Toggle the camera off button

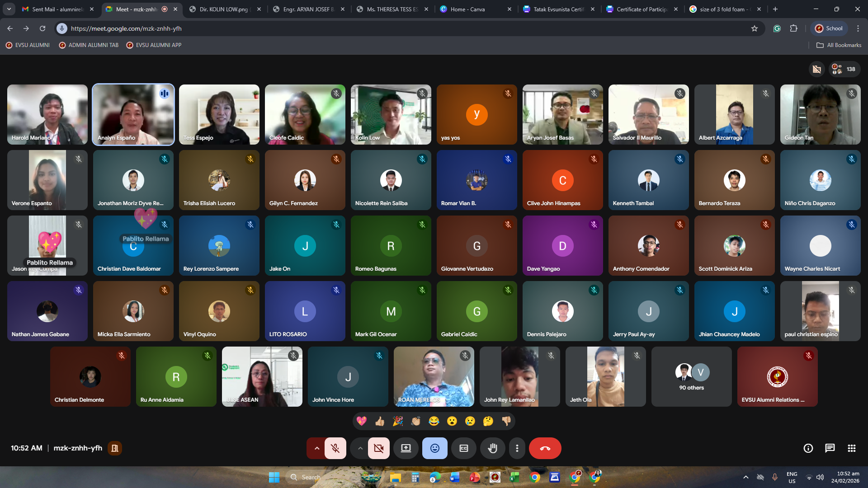(378, 448)
